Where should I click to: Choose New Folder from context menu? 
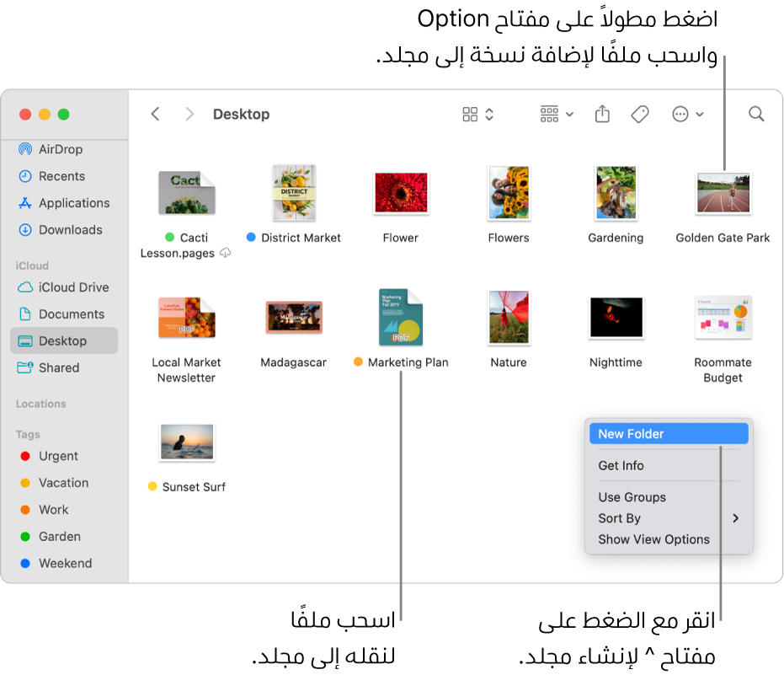coord(631,434)
